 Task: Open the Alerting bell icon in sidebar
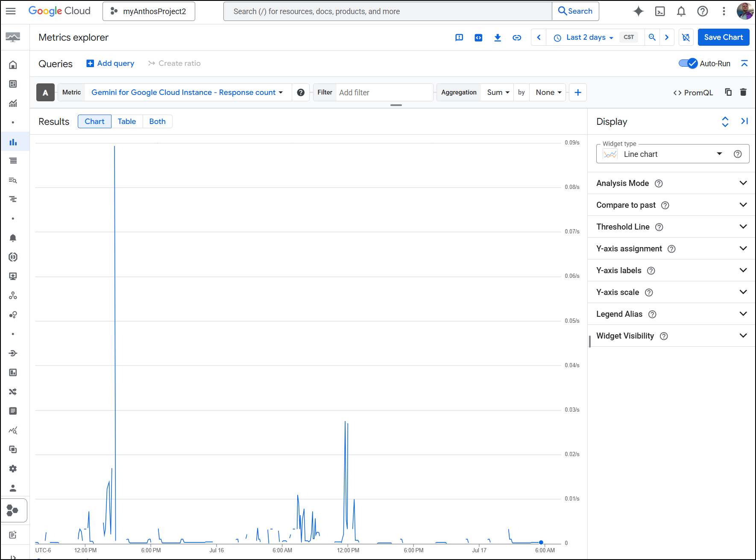(13, 238)
